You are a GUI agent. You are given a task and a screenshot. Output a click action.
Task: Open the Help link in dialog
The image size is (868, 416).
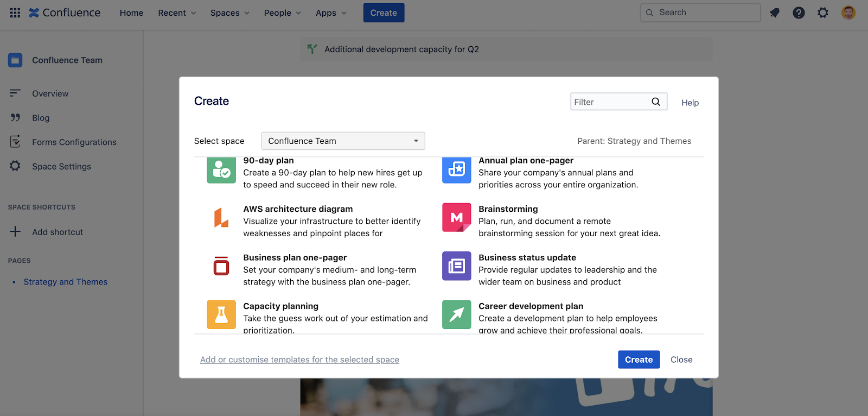[x=690, y=103]
